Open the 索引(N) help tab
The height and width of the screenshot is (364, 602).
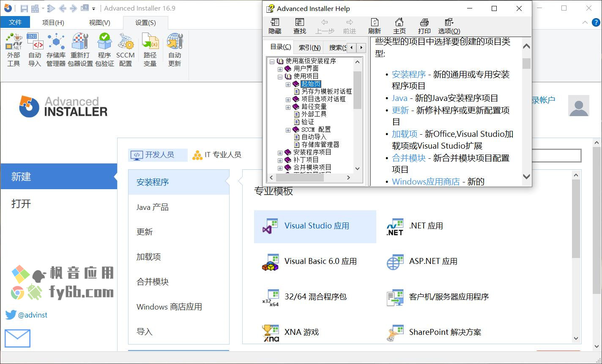click(x=309, y=48)
